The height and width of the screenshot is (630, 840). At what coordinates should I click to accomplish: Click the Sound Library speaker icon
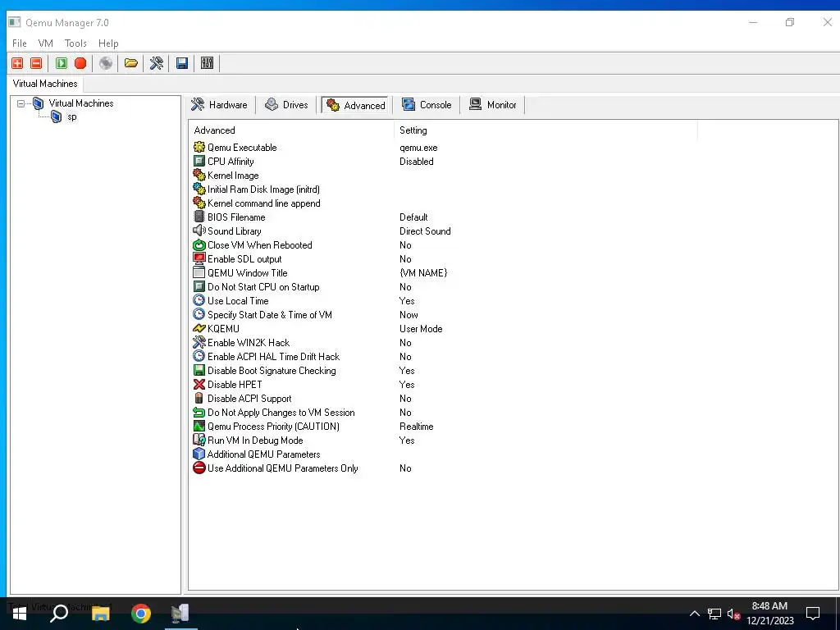coord(199,231)
